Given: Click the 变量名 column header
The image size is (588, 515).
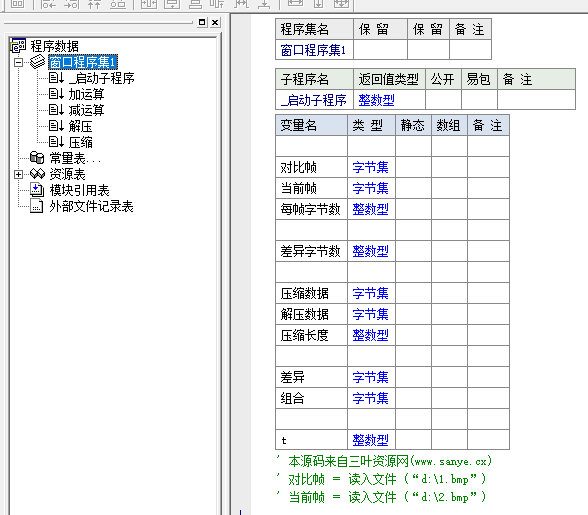Looking at the screenshot, I should tap(311, 125).
